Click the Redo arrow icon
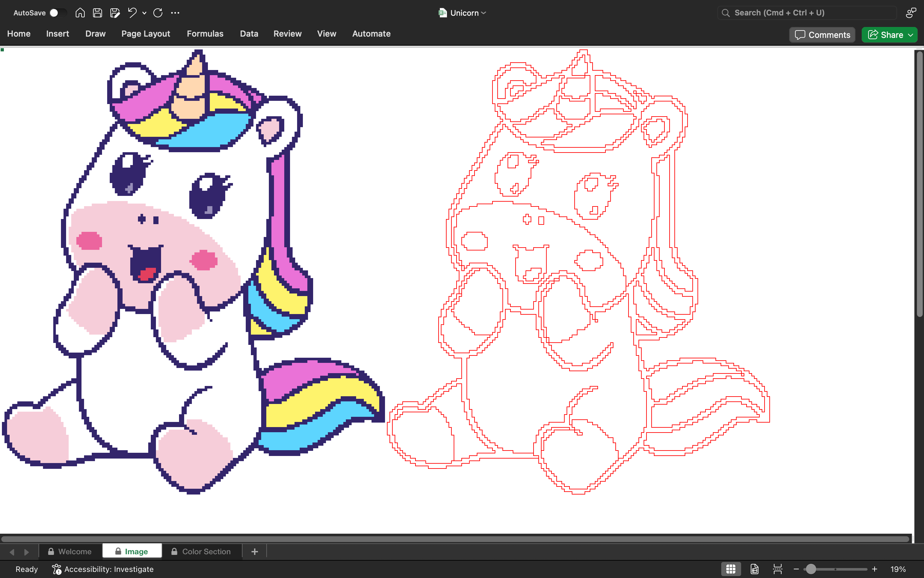Image resolution: width=924 pixels, height=578 pixels. [158, 13]
